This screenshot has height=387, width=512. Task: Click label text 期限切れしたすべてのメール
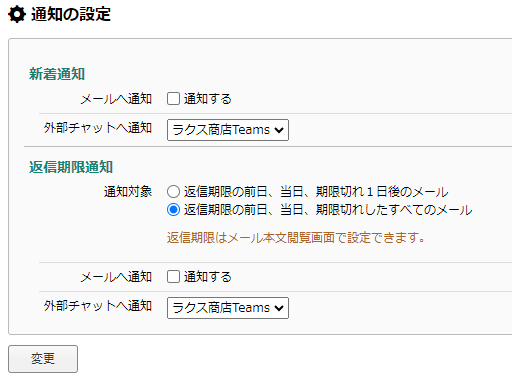point(394,210)
